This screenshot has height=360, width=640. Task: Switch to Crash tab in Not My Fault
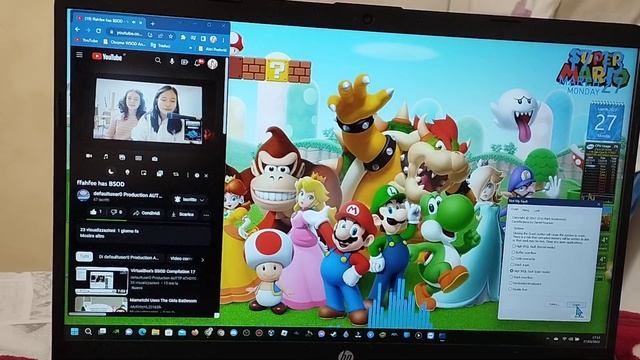515,210
